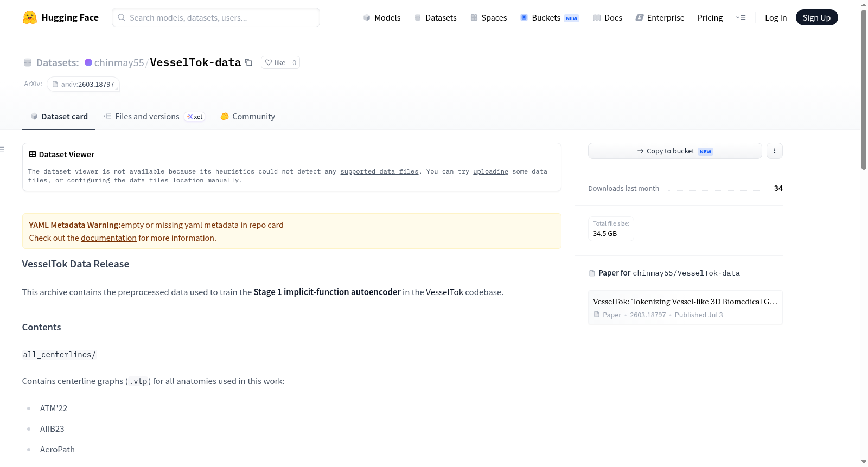Click the Datasets: breadcrumb label
The height and width of the screenshot is (467, 868).
(58, 62)
